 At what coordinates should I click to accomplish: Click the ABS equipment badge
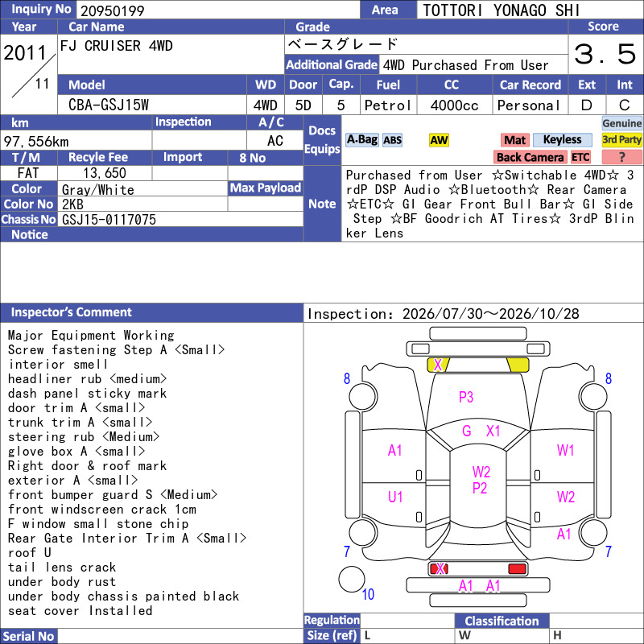[392, 140]
